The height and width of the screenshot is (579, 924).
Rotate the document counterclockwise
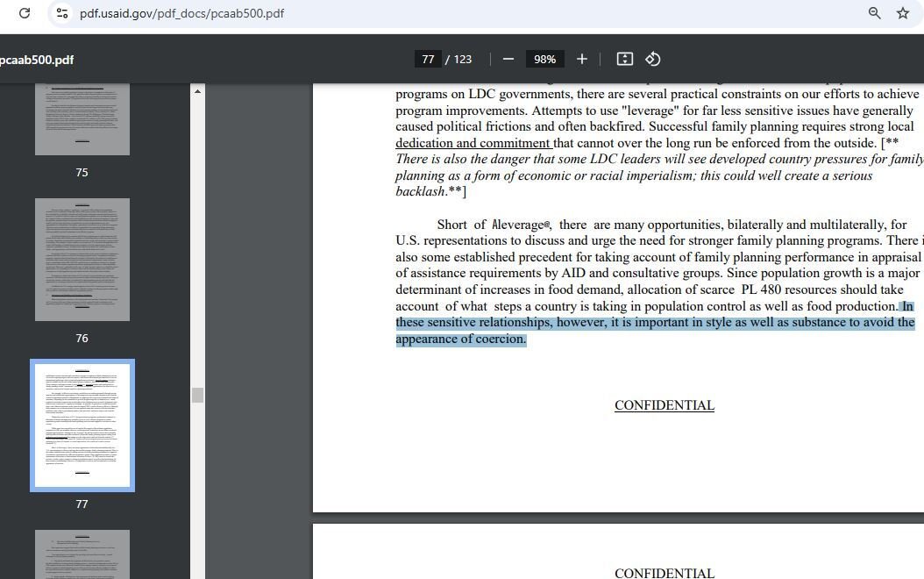[653, 59]
